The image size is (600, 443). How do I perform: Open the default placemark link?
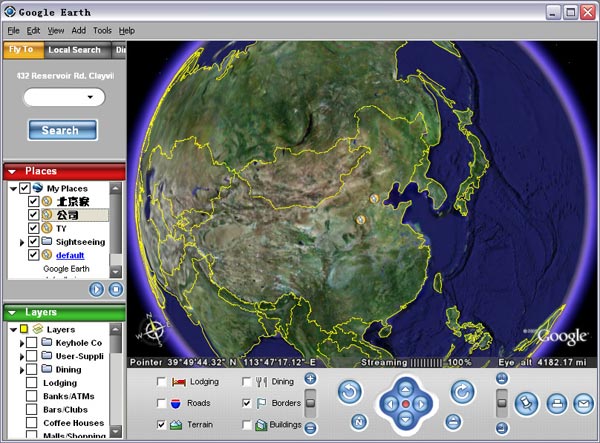point(70,255)
